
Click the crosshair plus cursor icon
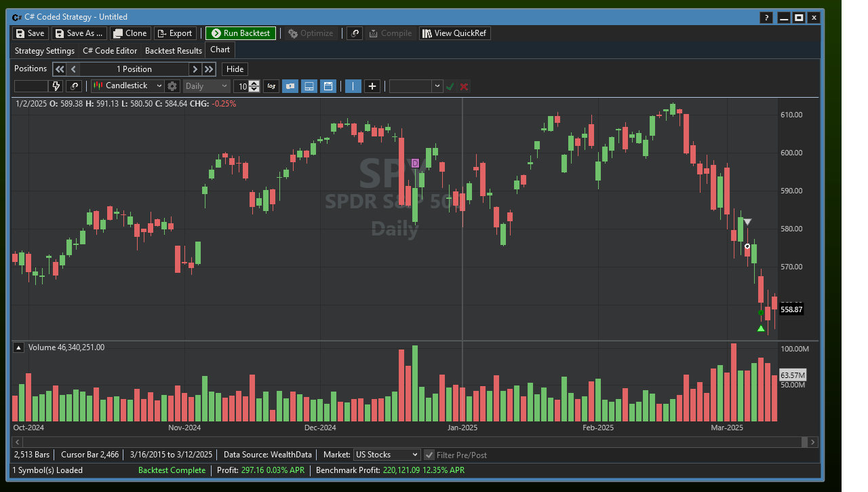click(372, 86)
